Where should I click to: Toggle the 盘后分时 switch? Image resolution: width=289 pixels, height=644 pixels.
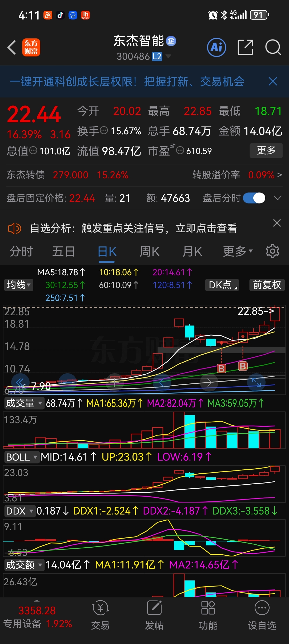(x=254, y=198)
